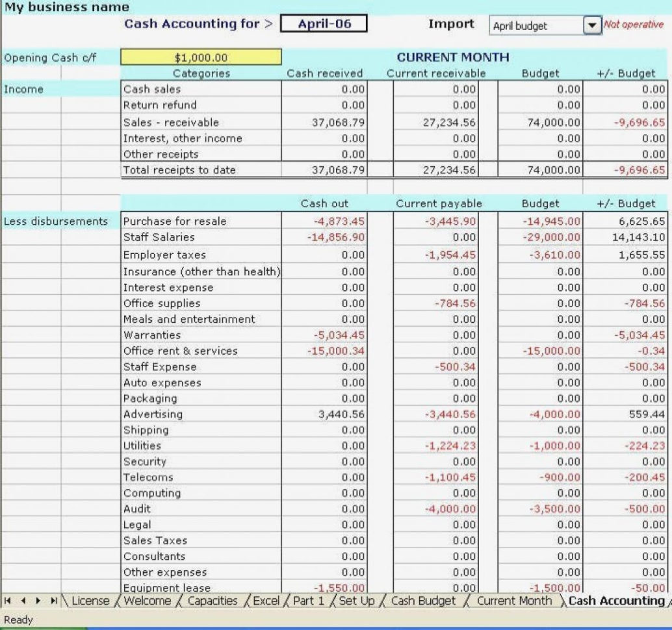Open the Welcome sheet tab
Viewport: 672px width, 630px height.
(150, 601)
